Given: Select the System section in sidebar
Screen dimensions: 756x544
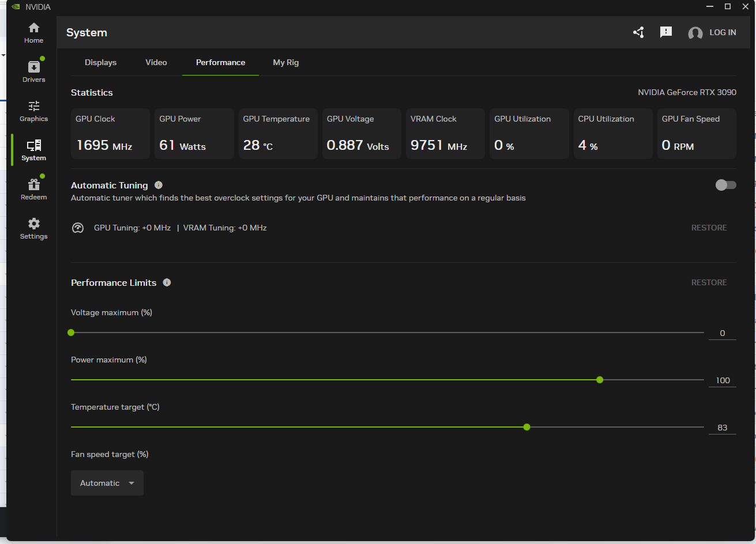Looking at the screenshot, I should point(33,150).
